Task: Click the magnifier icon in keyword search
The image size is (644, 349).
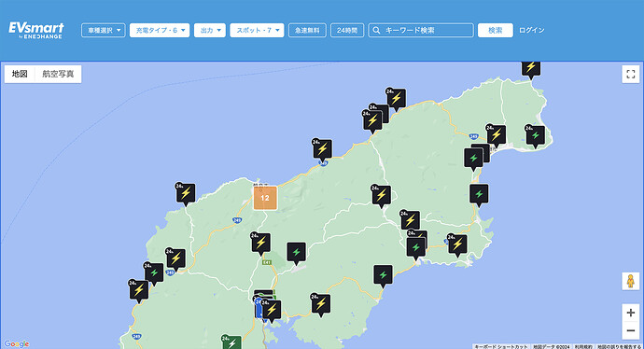Action: click(376, 31)
